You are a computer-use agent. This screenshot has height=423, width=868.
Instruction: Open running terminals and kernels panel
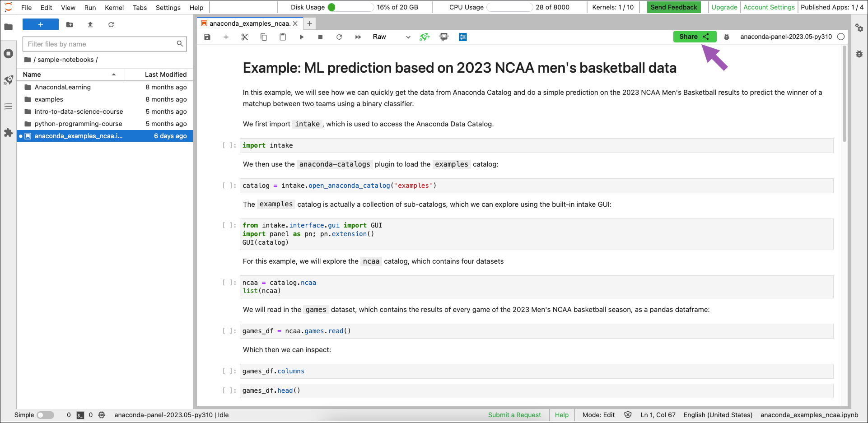pos(8,54)
